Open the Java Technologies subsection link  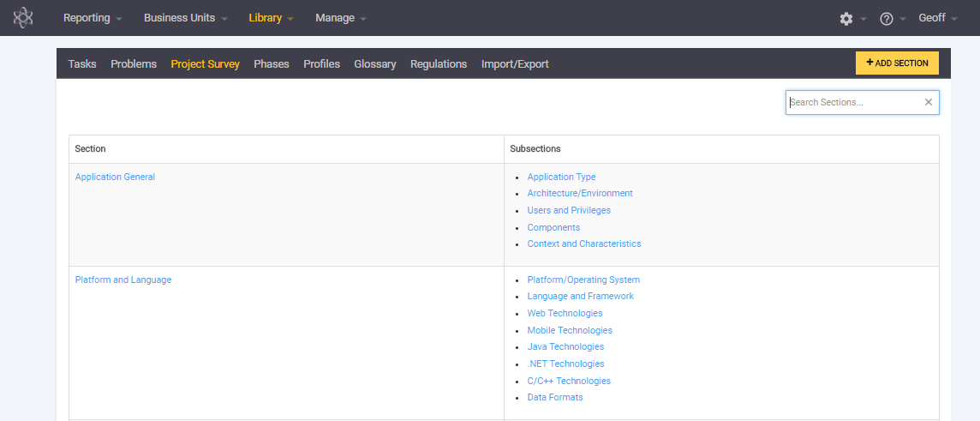tap(565, 347)
